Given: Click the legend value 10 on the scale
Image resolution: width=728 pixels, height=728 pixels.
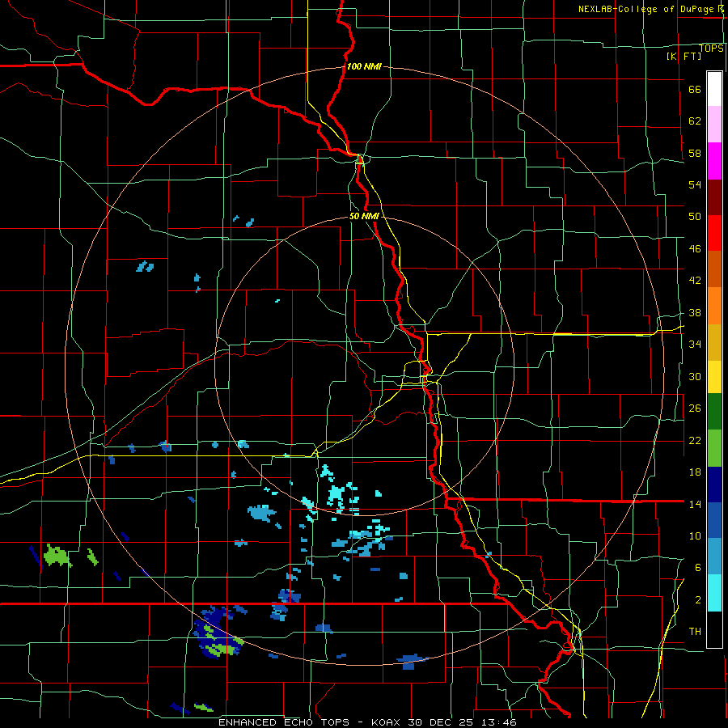Looking at the screenshot, I should point(695,535).
